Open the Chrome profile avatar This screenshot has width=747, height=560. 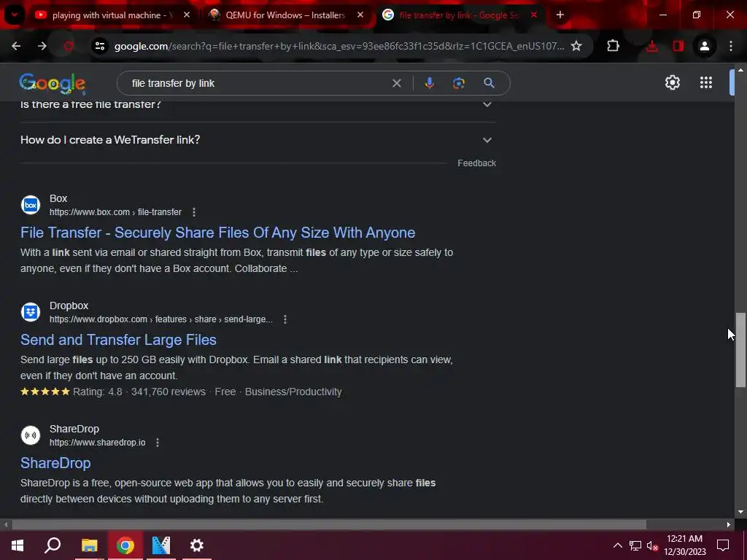(705, 46)
